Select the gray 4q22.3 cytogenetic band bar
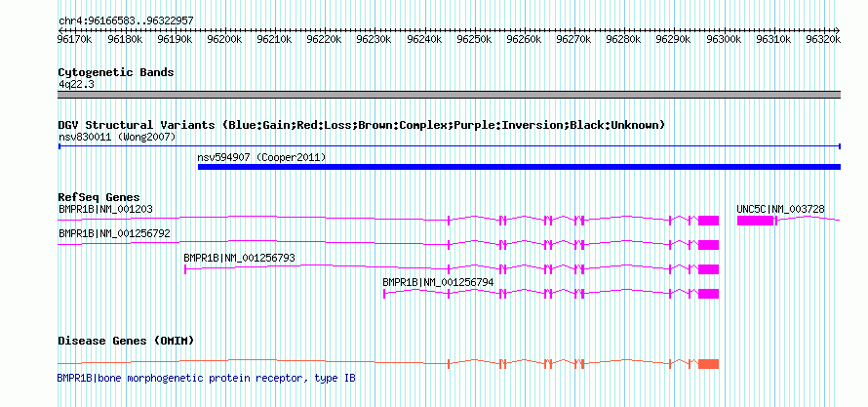This screenshot has height=407, width=868. tap(449, 95)
